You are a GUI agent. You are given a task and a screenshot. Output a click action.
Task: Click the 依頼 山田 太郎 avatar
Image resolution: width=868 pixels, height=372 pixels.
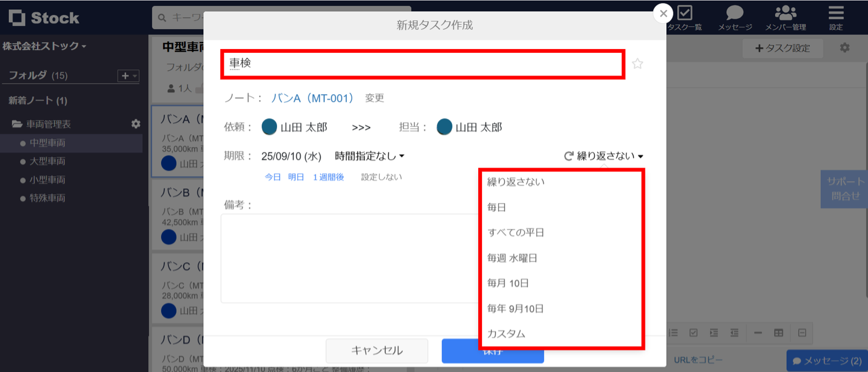click(269, 127)
